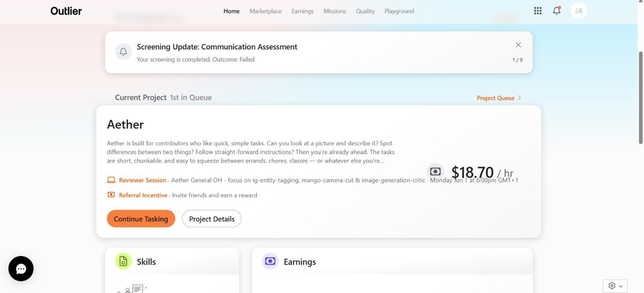Open the chat support bubble
Image resolution: width=644 pixels, height=293 pixels.
[x=21, y=269]
